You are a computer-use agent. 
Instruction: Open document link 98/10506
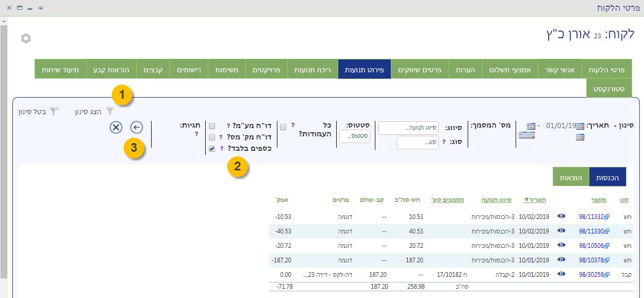click(x=593, y=246)
